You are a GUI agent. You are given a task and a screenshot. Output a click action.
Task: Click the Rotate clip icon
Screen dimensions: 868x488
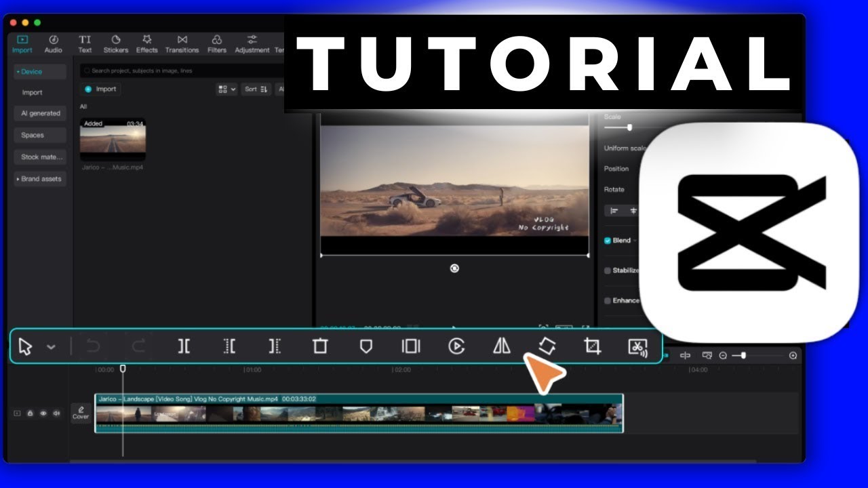[x=547, y=346]
